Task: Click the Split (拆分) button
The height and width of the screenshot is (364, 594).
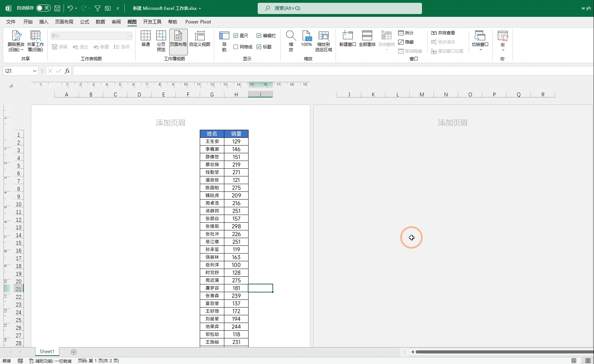Action: [x=406, y=33]
